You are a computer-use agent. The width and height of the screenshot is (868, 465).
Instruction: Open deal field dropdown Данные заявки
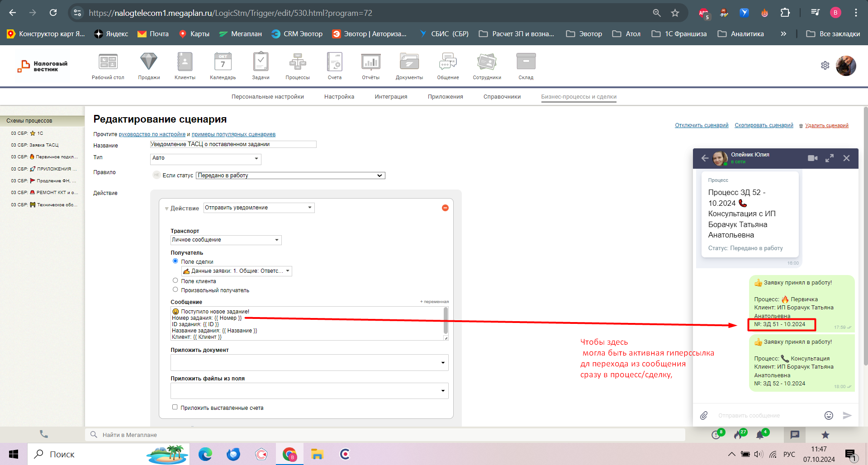point(237,271)
